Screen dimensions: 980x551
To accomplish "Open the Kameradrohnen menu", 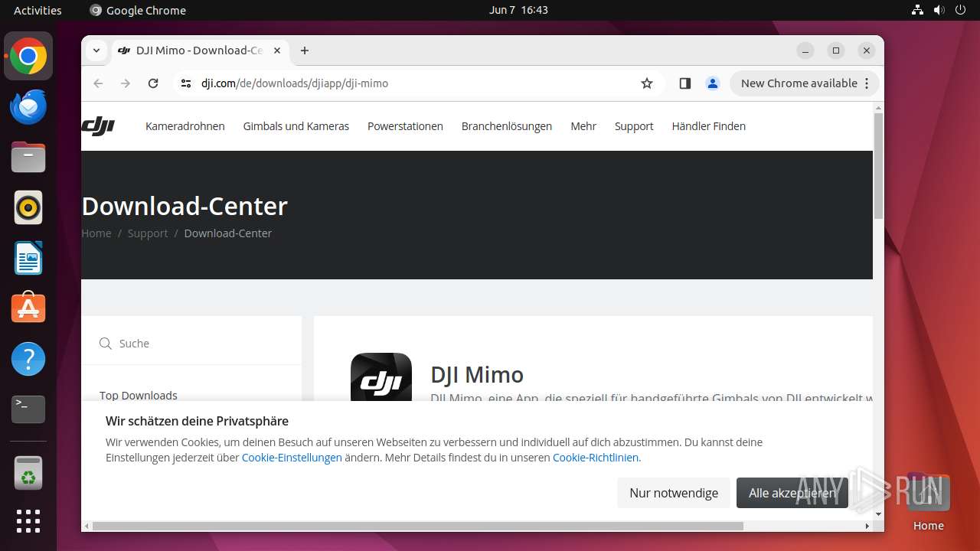I will [185, 126].
